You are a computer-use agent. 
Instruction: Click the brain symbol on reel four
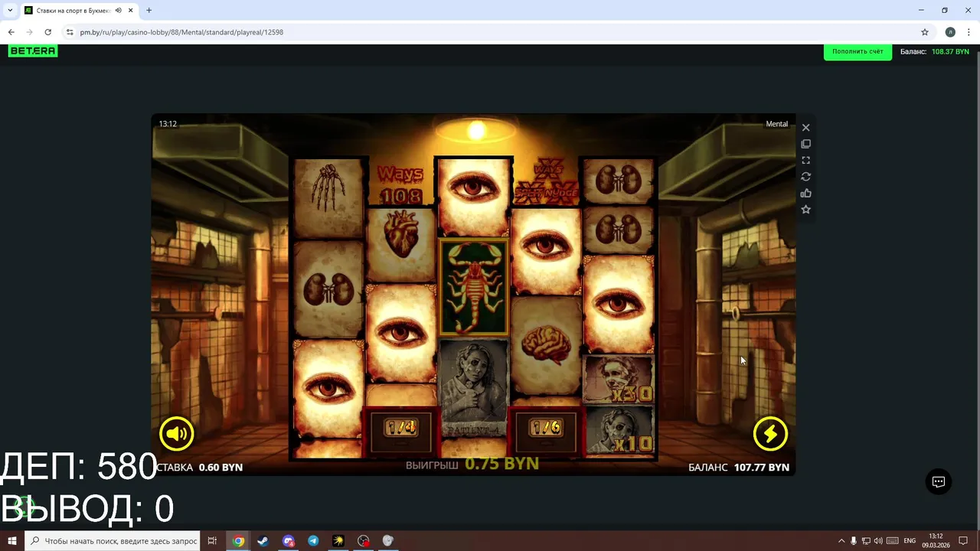click(546, 347)
